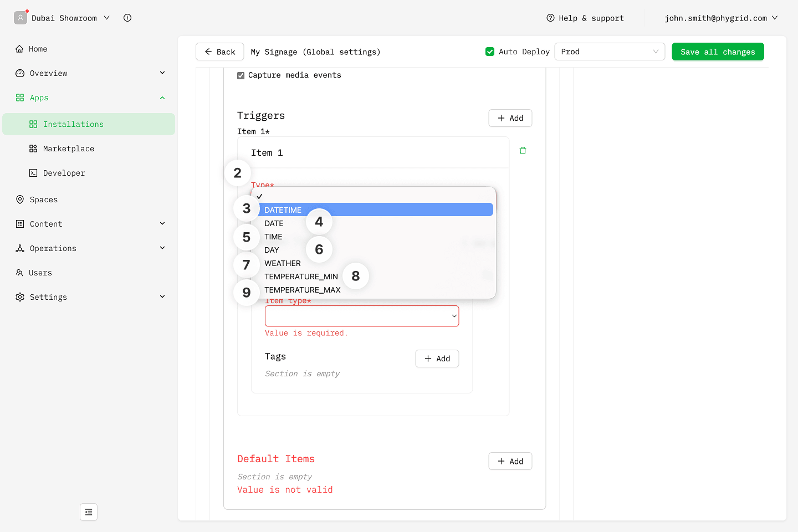Add a new Default Items entry
798x532 pixels.
coord(510,461)
